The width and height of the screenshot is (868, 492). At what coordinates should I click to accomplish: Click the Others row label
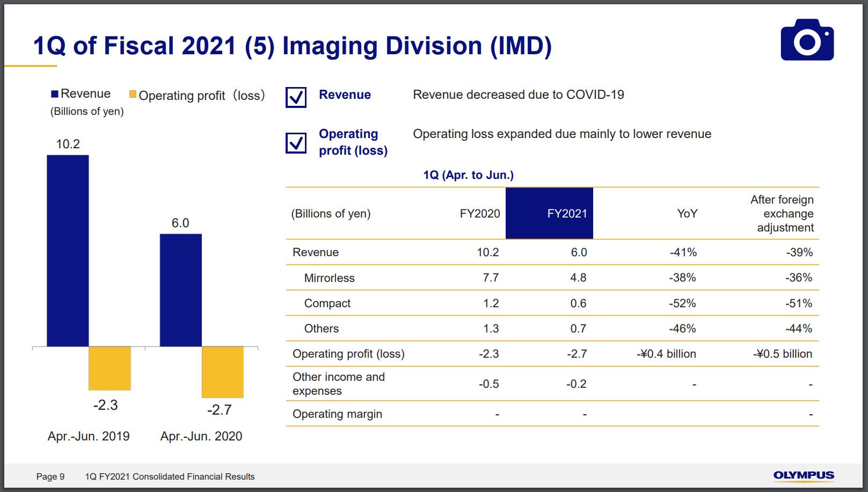(x=322, y=329)
